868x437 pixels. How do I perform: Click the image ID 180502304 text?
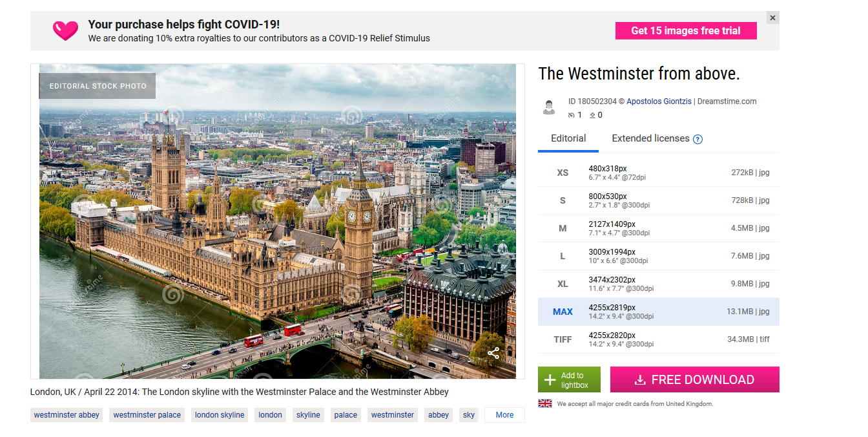pyautogui.click(x=592, y=101)
